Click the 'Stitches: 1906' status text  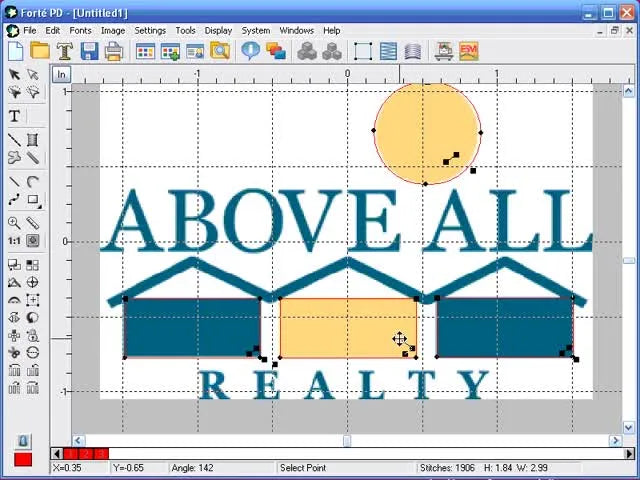(447, 468)
